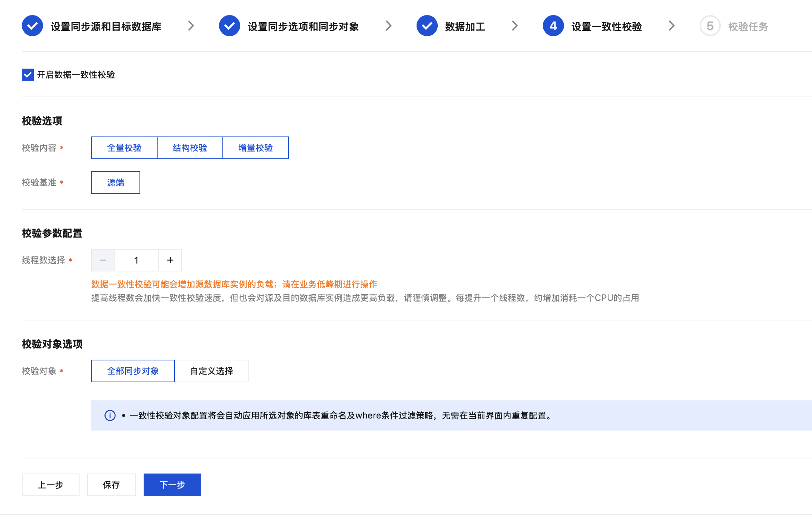
Task: Toggle 全量校验 option
Action: 124,148
